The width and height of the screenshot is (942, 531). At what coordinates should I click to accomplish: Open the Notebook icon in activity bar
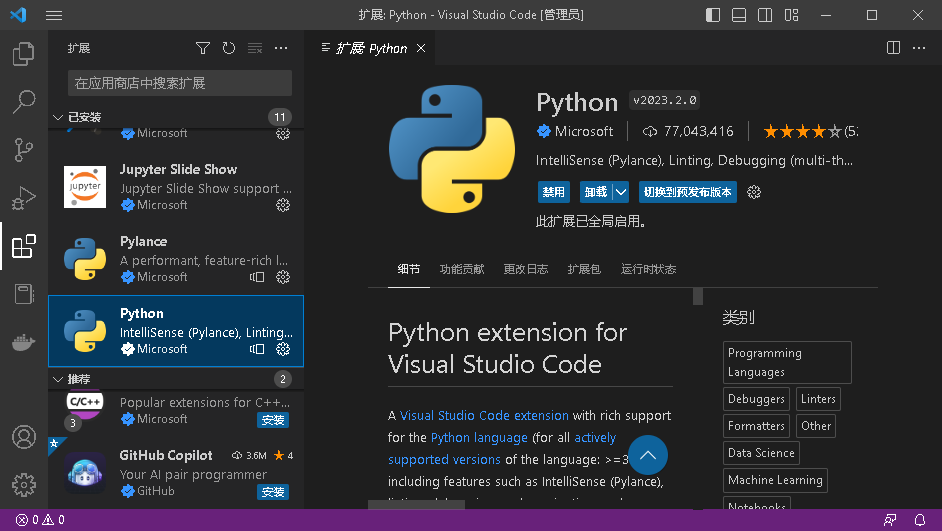(23, 294)
